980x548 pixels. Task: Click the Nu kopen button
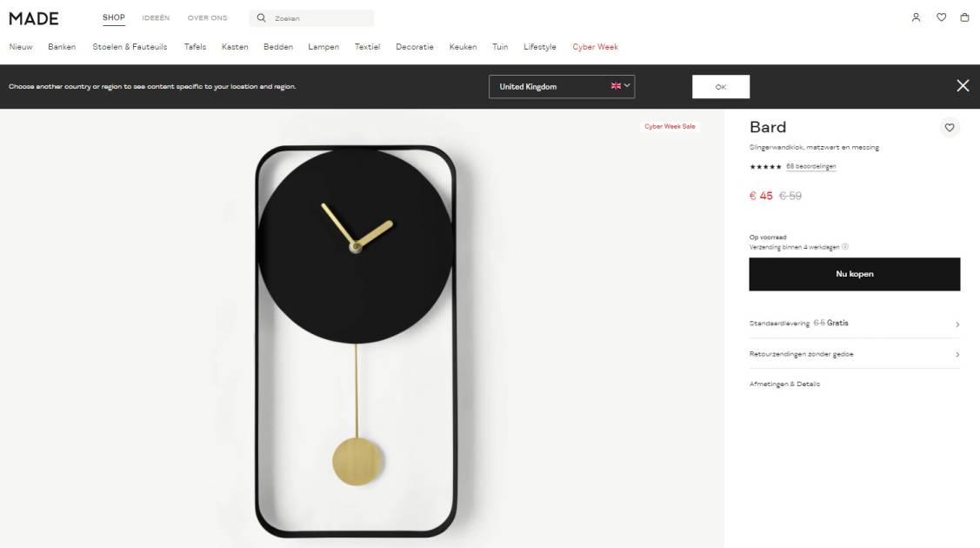pyautogui.click(x=855, y=274)
